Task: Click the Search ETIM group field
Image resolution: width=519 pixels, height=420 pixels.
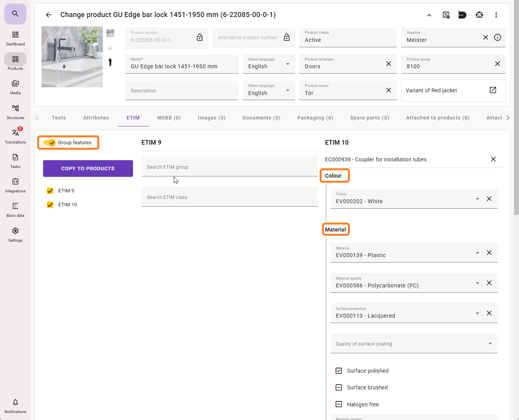Action: pos(229,167)
